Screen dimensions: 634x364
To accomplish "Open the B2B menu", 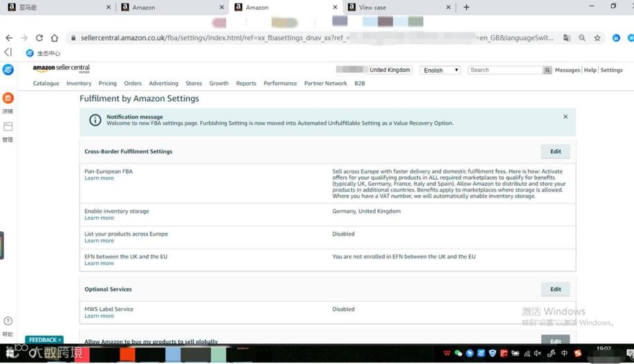I will [x=360, y=83].
